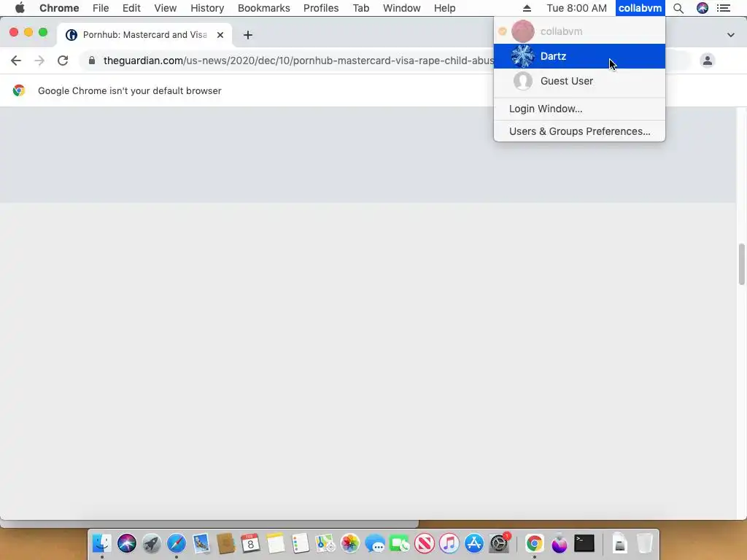Image resolution: width=747 pixels, height=560 pixels.
Task: Open Notification Center list icon
Action: click(723, 8)
